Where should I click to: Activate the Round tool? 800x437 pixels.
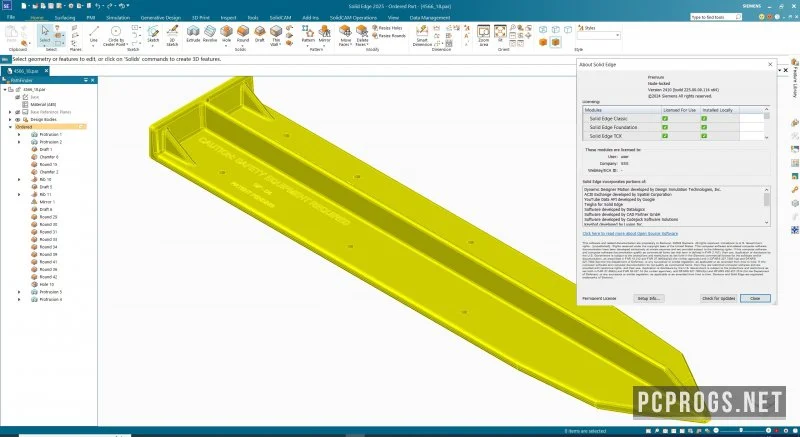click(243, 34)
